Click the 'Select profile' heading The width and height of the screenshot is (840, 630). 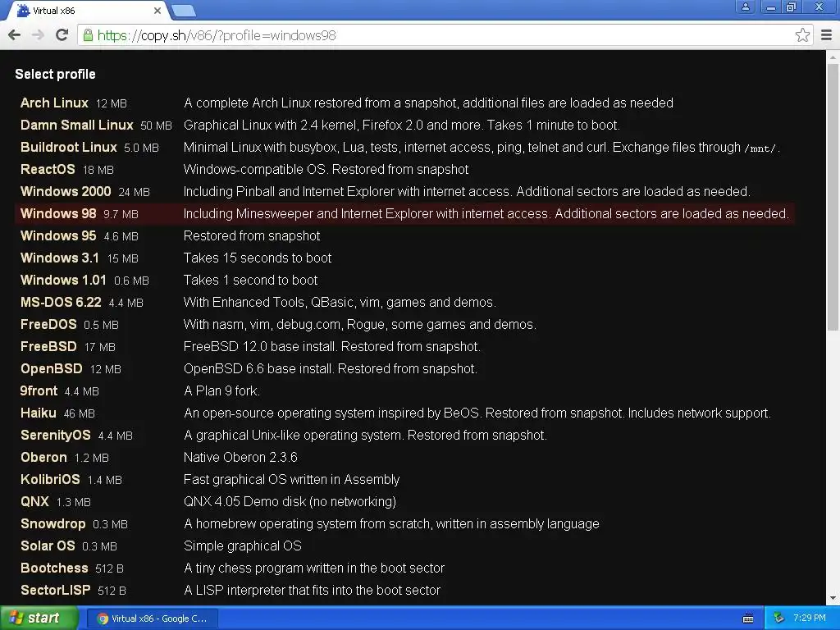[55, 74]
